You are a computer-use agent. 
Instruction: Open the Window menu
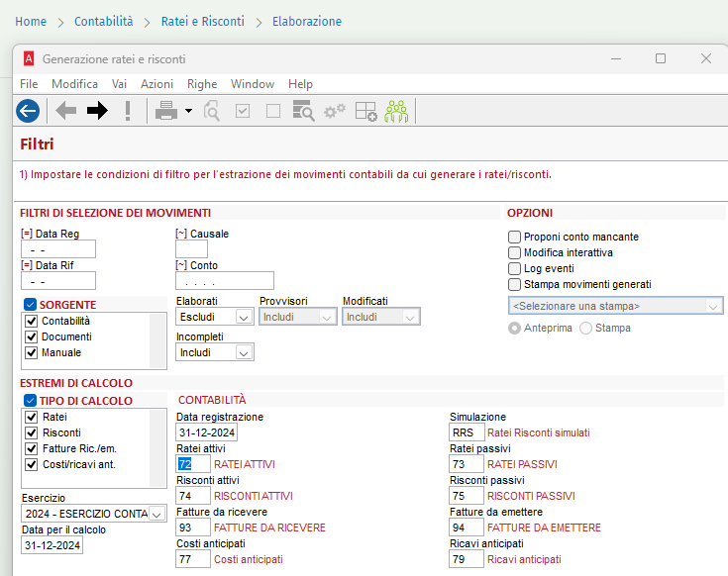(253, 84)
